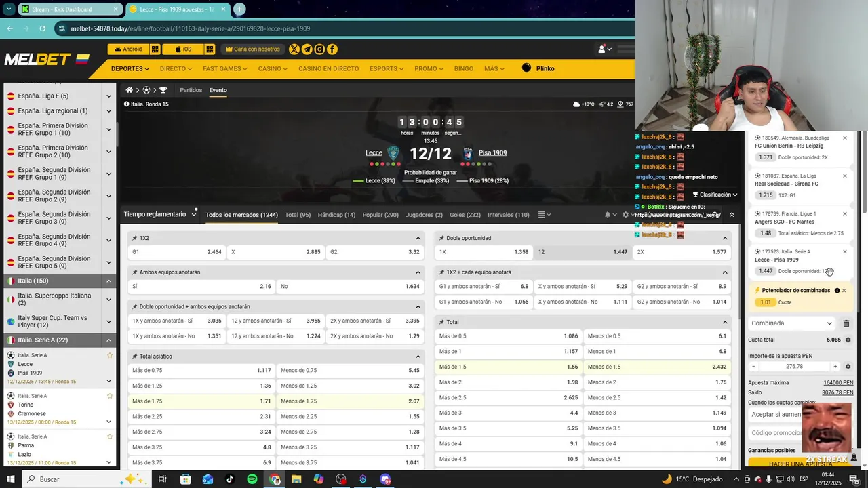The image size is (868, 488).
Task: Favorite the Torino - Cremonese match star
Action: coord(110,396)
